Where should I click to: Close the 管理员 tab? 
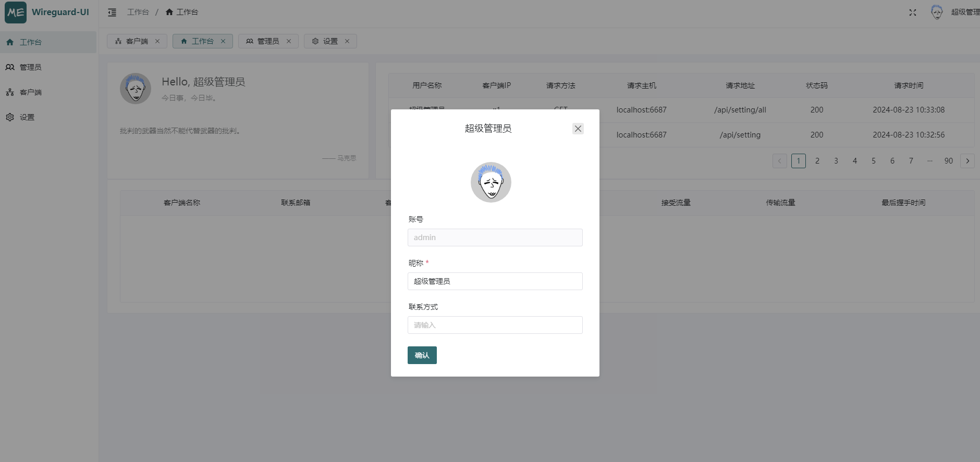coord(289,41)
